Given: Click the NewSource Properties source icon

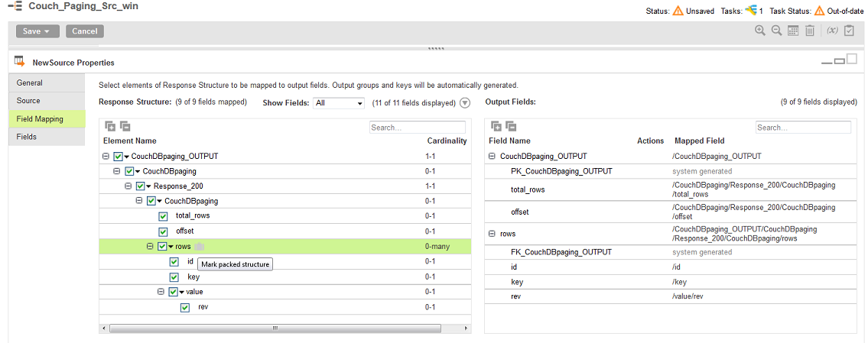Looking at the screenshot, I should [x=20, y=61].
